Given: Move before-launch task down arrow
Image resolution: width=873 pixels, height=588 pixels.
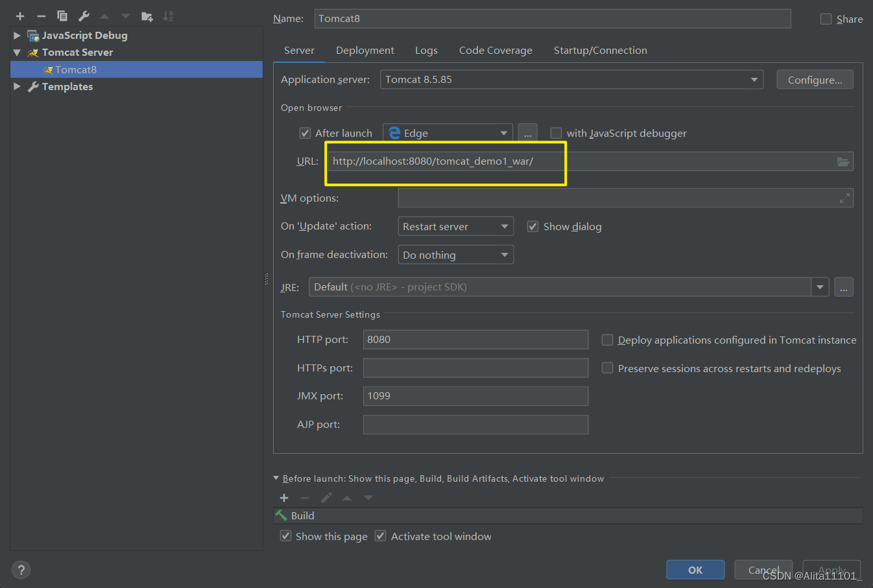Looking at the screenshot, I should coord(368,498).
